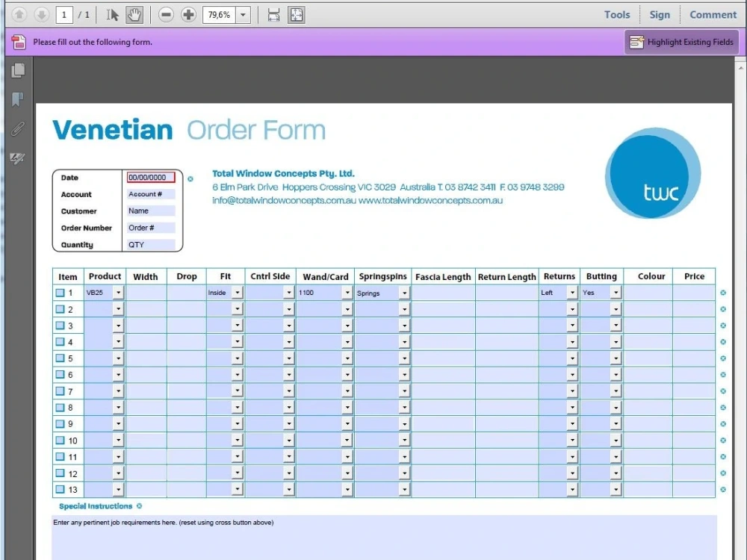Reset row 5 with its cross button
The image size is (747, 560).
pos(723,358)
